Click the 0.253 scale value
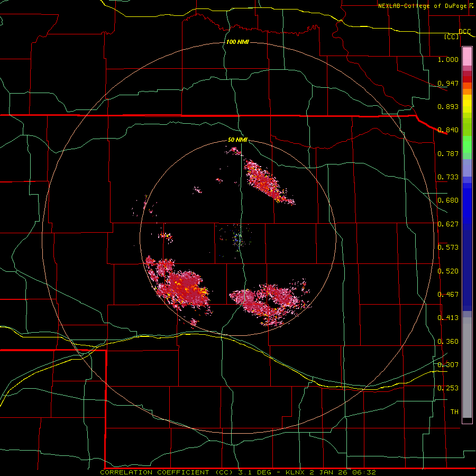 coord(448,388)
